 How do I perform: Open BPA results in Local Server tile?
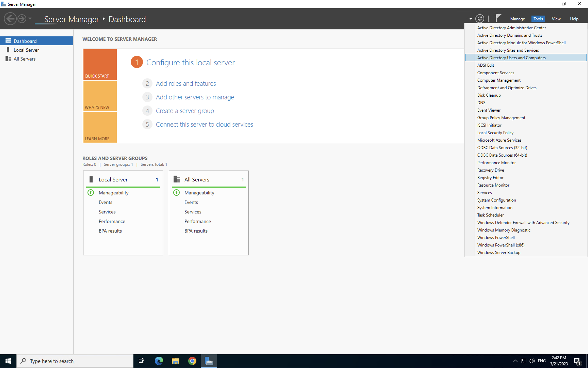110,231
